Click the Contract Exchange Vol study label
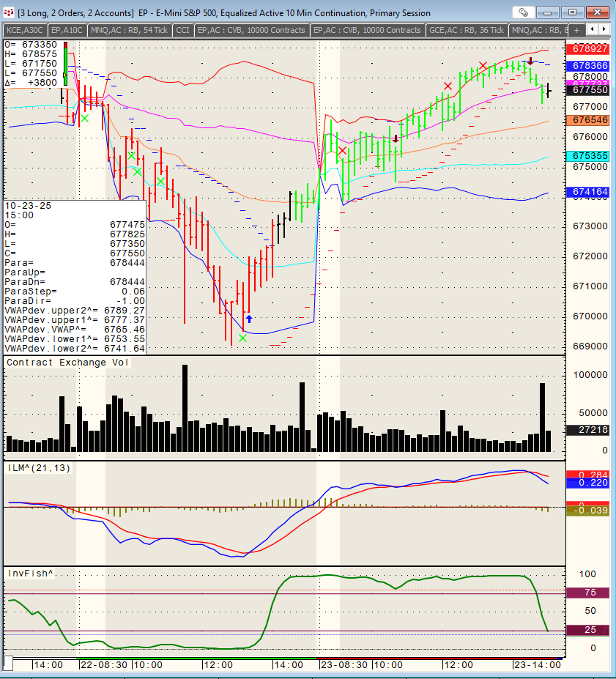Screen dimensions: 616x679 pos(67,363)
